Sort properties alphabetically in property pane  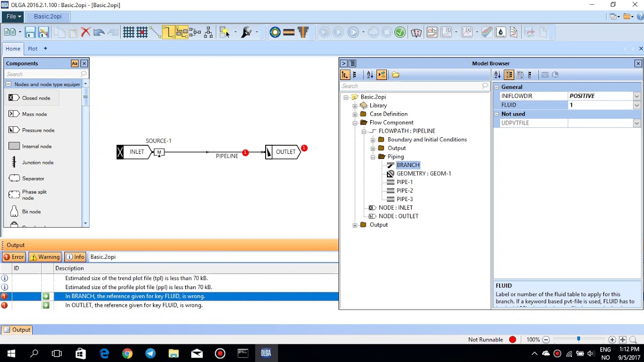click(x=498, y=75)
